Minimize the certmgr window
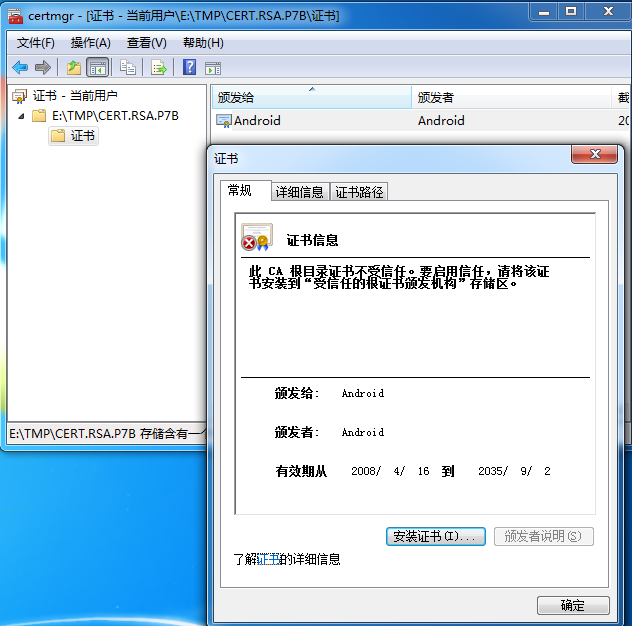Screen dimensions: 632x626 (x=544, y=12)
